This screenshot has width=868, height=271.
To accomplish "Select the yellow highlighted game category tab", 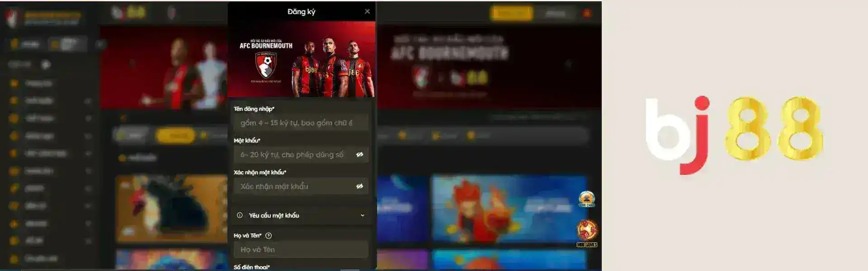I will pos(175,135).
